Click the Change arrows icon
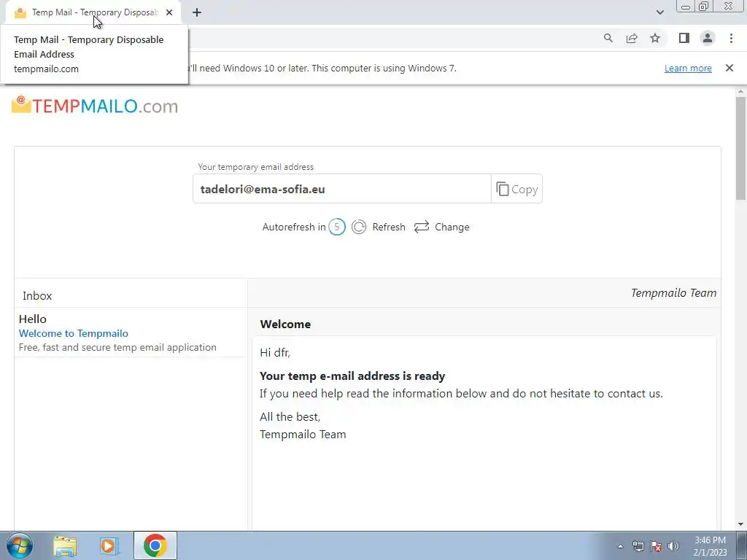 [x=422, y=227]
